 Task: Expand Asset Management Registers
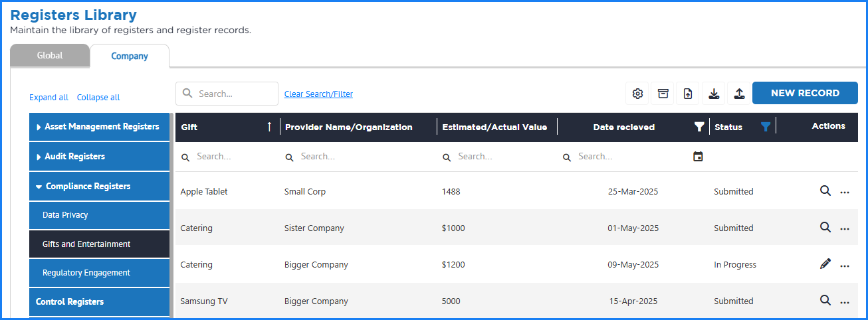99,127
